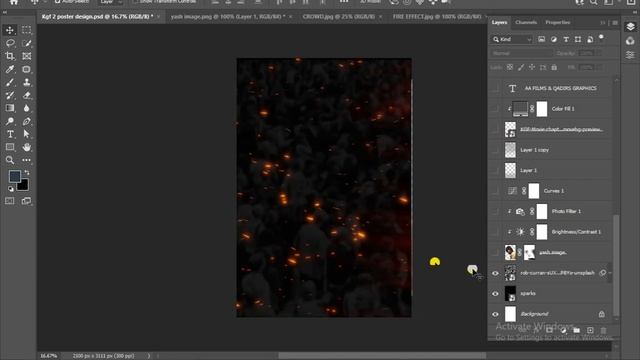Image resolution: width=640 pixels, height=360 pixels.
Task: Swap foreground and background colors
Action: (27, 172)
